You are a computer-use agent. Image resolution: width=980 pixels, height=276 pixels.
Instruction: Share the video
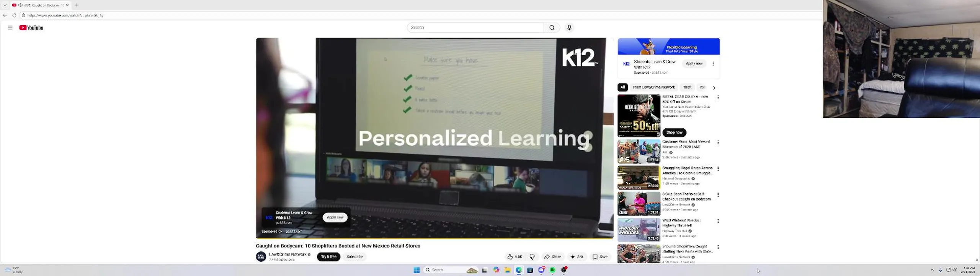[552, 257]
